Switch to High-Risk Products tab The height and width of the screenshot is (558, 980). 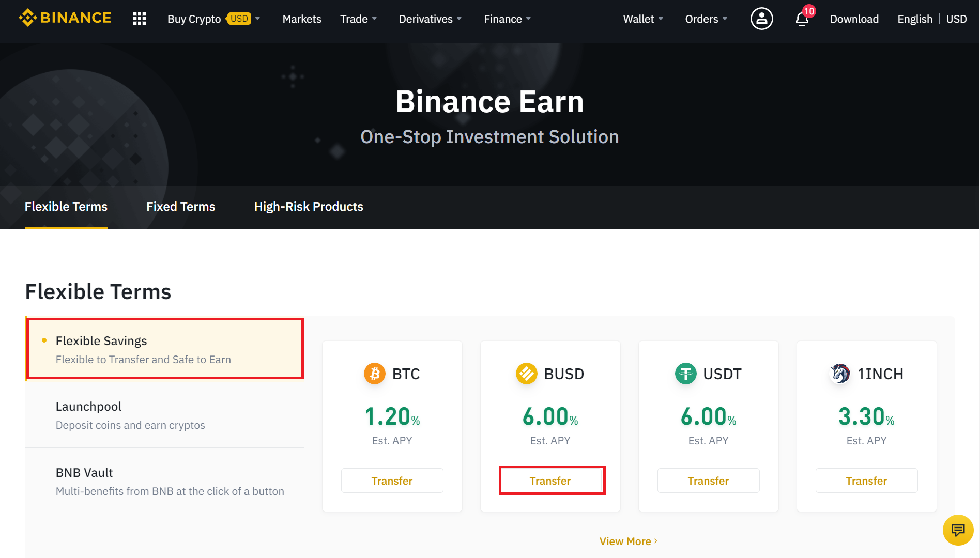coord(309,207)
